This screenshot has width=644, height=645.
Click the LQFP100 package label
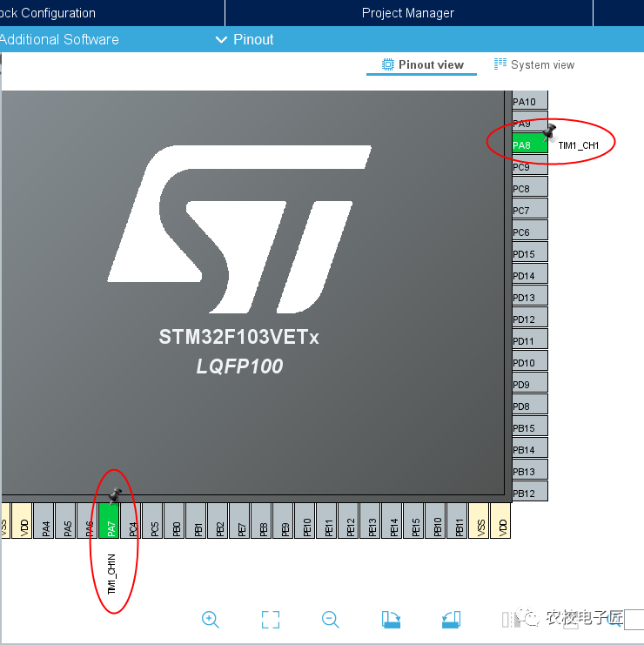[239, 366]
